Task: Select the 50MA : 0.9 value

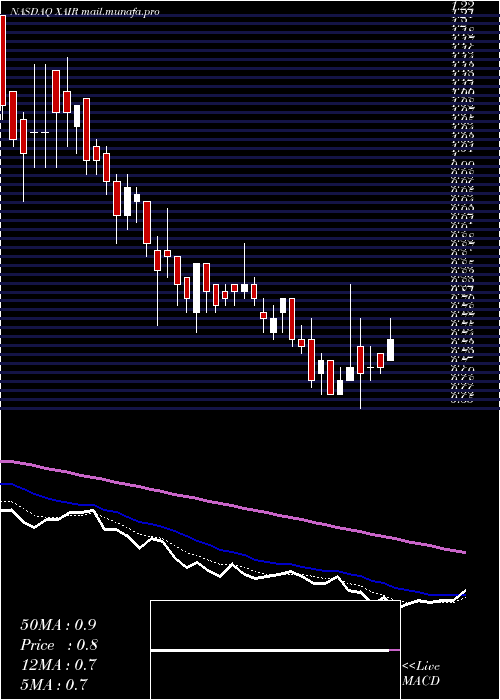Action: coord(58,625)
